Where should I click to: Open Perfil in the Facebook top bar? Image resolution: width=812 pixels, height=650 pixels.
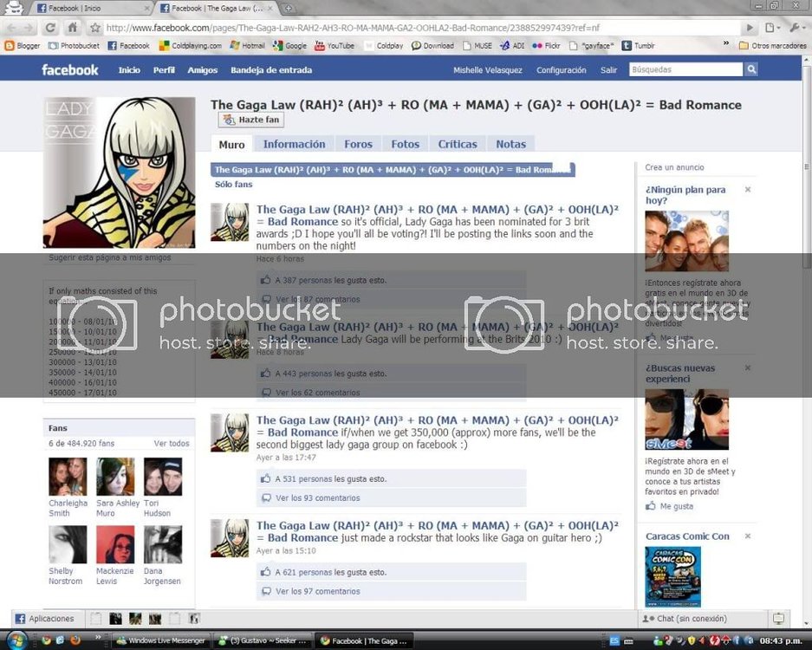[x=164, y=70]
